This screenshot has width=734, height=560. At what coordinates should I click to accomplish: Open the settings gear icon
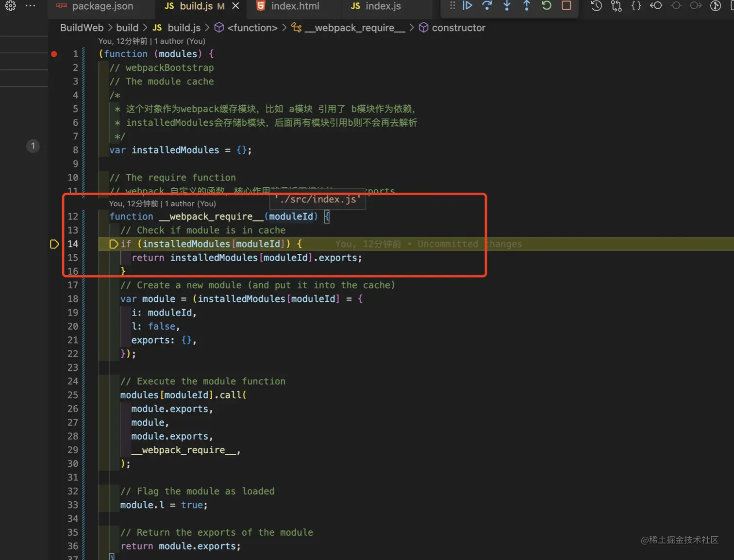click(x=11, y=6)
